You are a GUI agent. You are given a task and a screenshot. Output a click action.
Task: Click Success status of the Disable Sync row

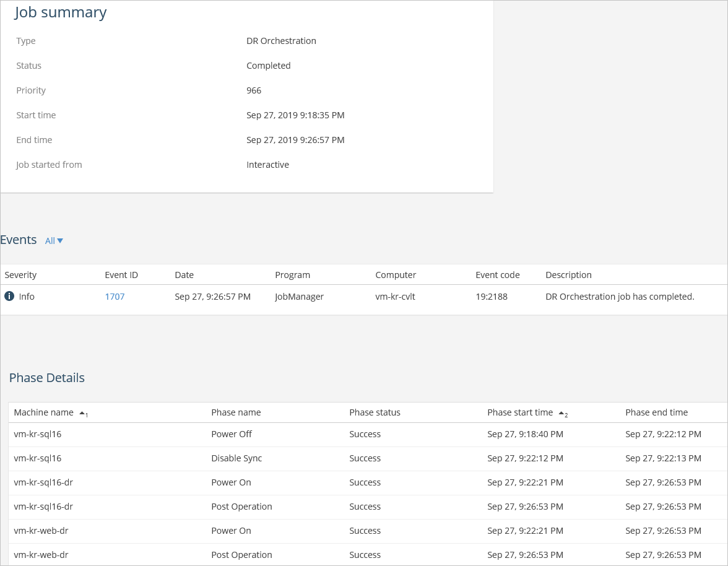[365, 458]
